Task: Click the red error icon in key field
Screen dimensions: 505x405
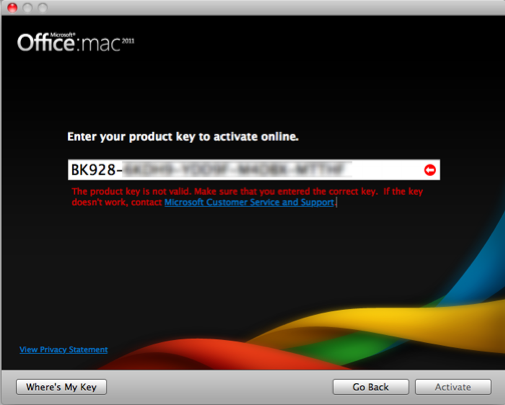Action: [x=430, y=170]
